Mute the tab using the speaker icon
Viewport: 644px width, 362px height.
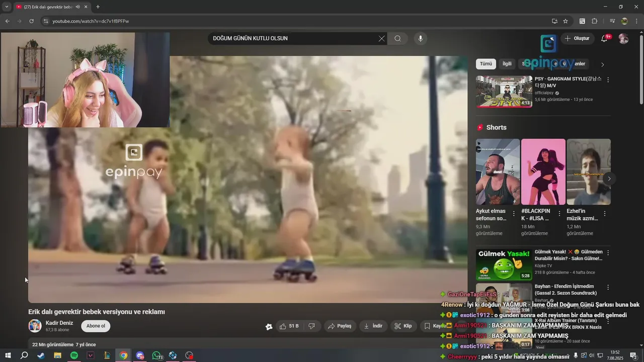77,7
